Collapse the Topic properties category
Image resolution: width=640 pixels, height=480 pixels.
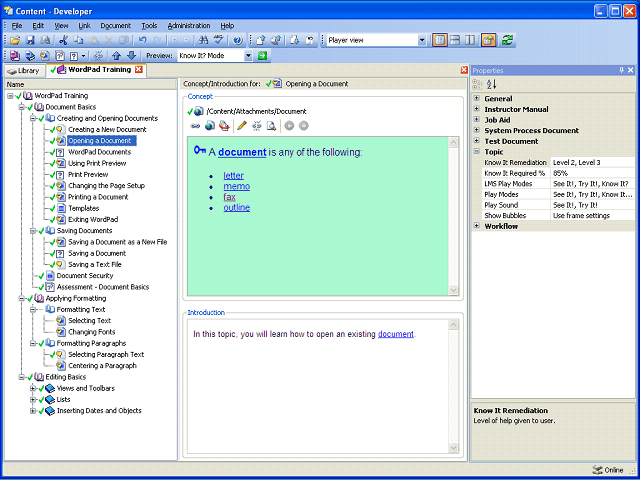[x=476, y=151]
